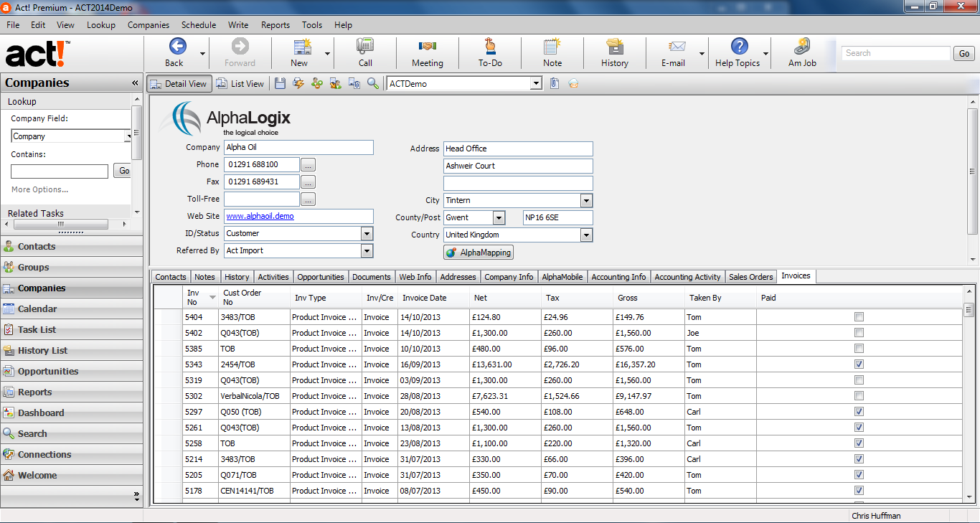The width and height of the screenshot is (980, 523).
Task: Expand the New button dropdown arrow
Action: pyautogui.click(x=328, y=54)
